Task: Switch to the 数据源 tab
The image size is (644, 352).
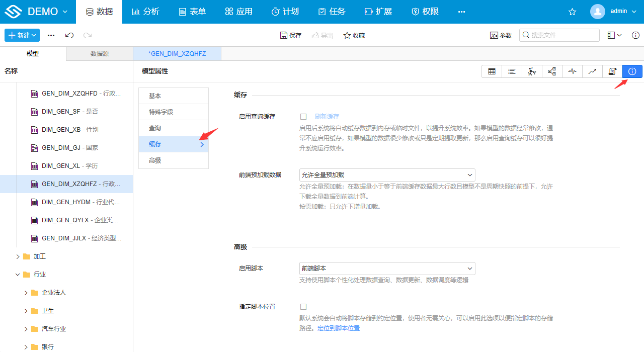Action: [99, 54]
